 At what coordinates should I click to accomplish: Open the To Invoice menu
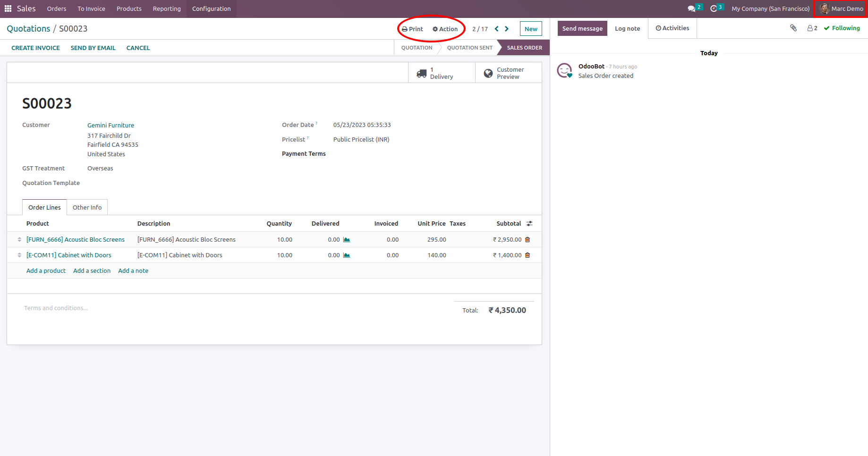coord(92,8)
